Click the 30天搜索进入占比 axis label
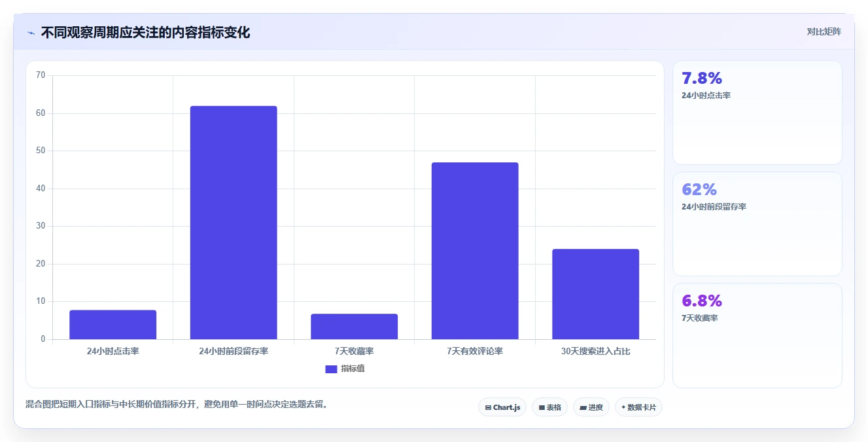The width and height of the screenshot is (868, 442). 595,351
